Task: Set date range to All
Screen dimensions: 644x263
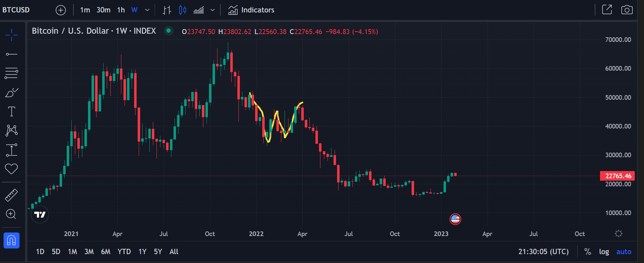Action: point(174,252)
